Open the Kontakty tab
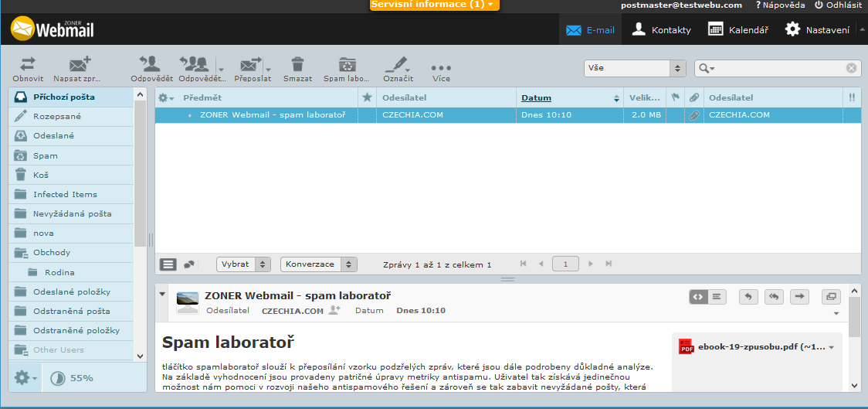868x409 pixels. [x=661, y=30]
